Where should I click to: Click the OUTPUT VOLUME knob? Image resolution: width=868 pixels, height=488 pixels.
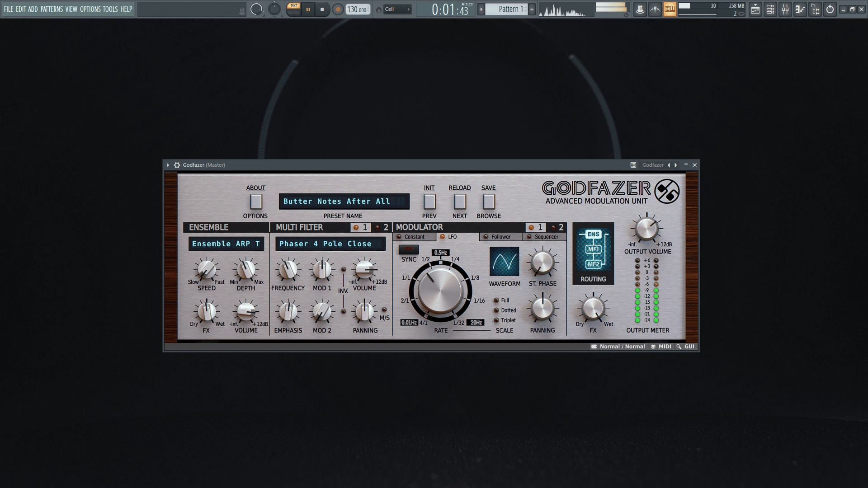point(646,229)
